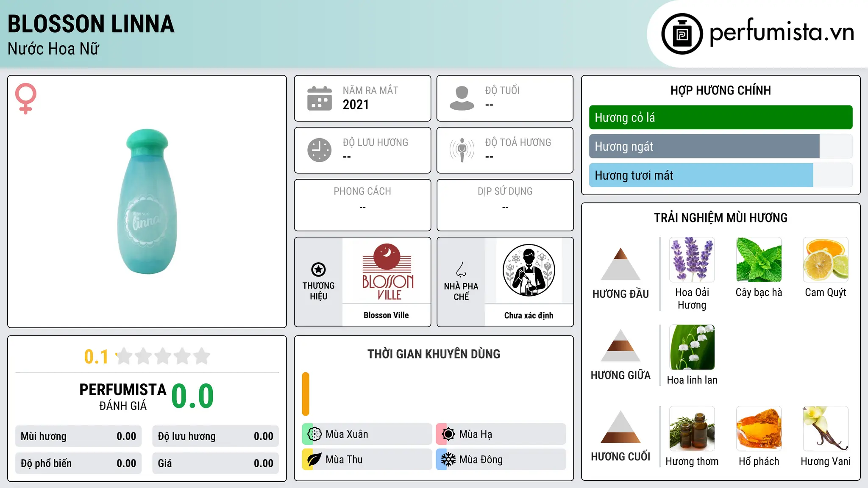Click the five-star rating icons

[163, 356]
